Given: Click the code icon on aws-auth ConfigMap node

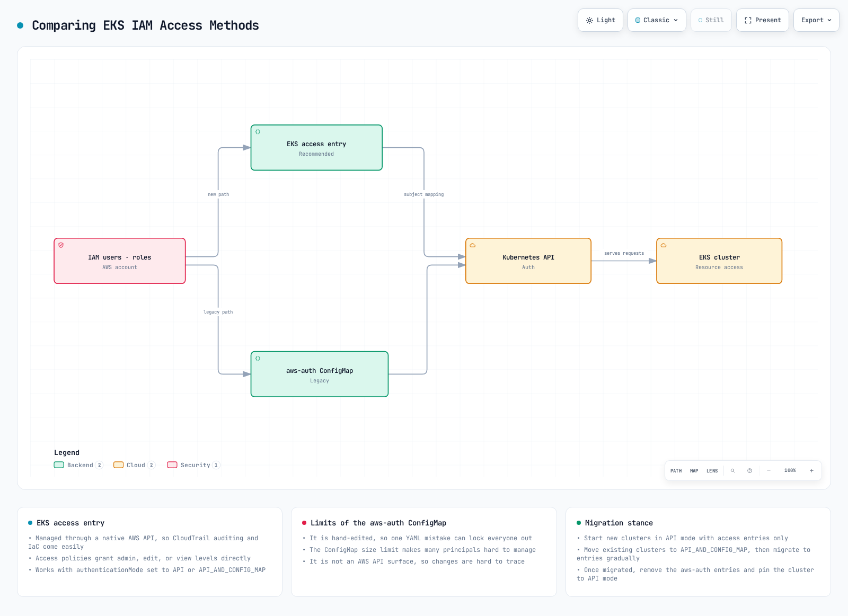Looking at the screenshot, I should tap(258, 359).
